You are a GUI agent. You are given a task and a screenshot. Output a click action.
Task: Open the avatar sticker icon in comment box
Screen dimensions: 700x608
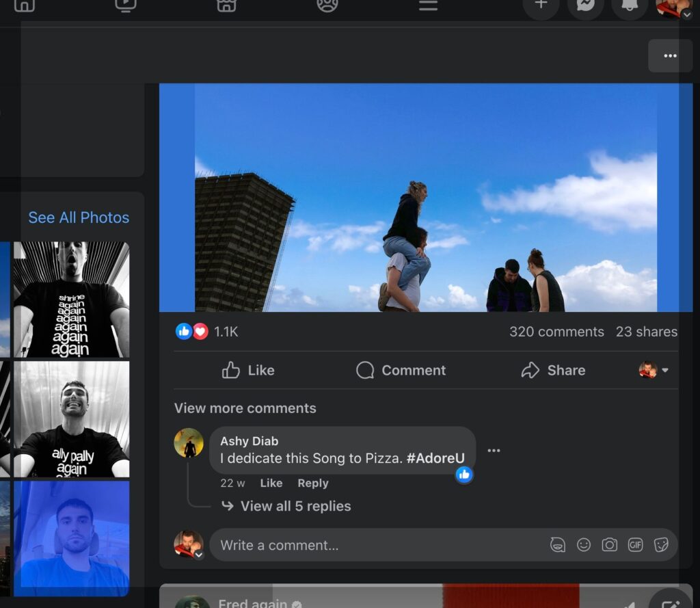(558, 545)
